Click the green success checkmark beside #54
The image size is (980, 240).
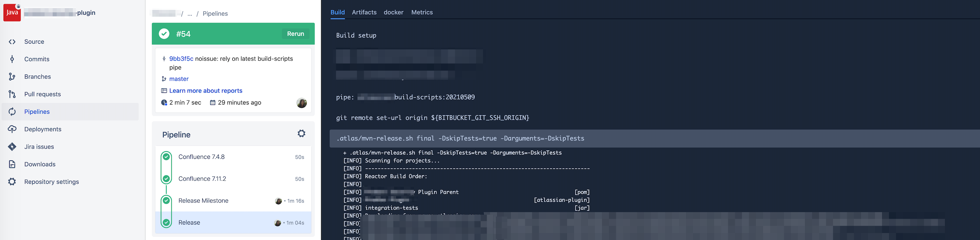click(164, 34)
